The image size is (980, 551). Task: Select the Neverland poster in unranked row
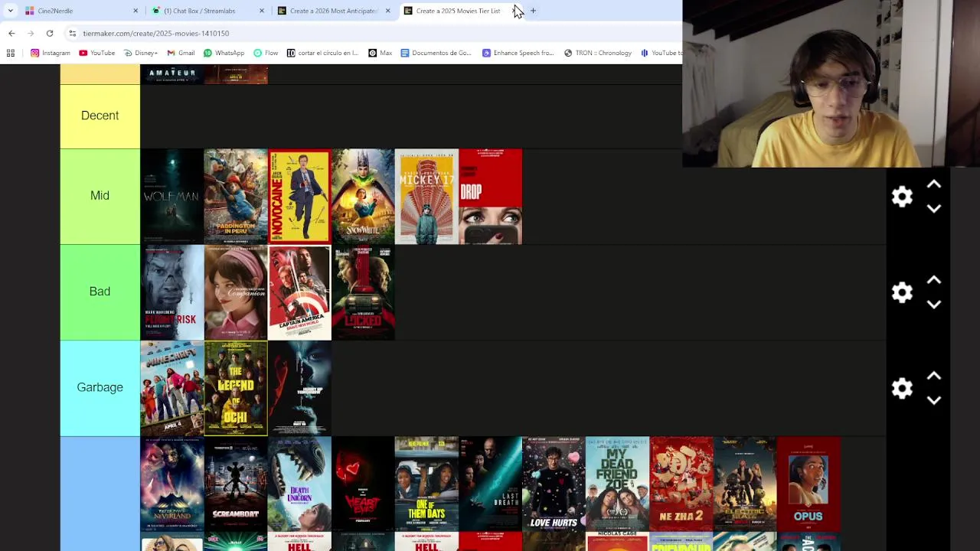coord(172,484)
